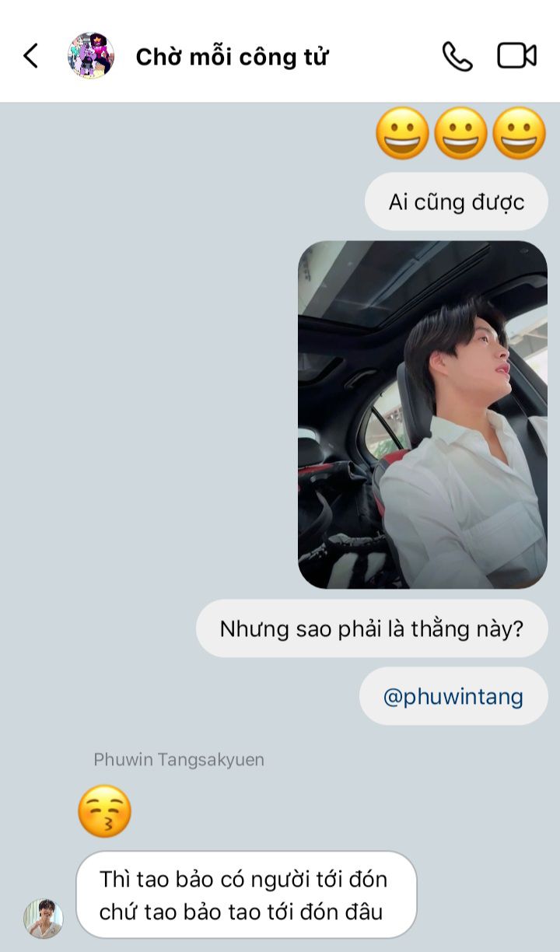The height and width of the screenshot is (952, 560).
Task: Open Phuwin's small profile avatar beside message
Action: pyautogui.click(x=43, y=919)
